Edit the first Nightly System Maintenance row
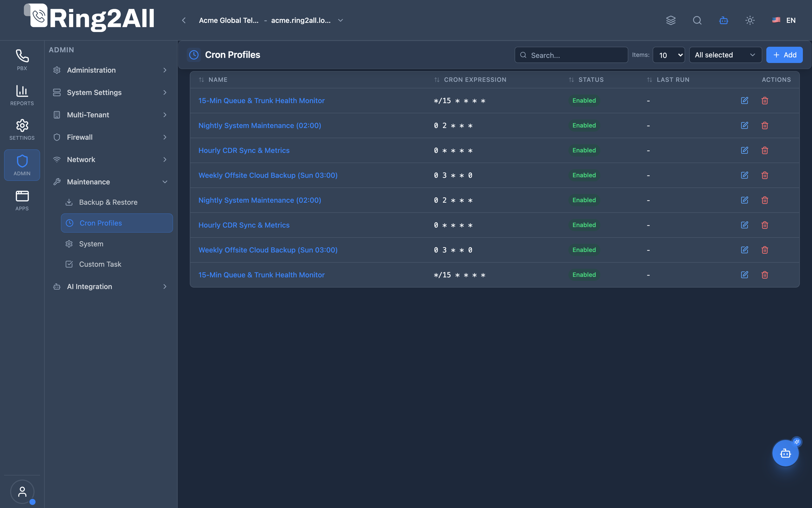The image size is (812, 508). [x=744, y=125]
